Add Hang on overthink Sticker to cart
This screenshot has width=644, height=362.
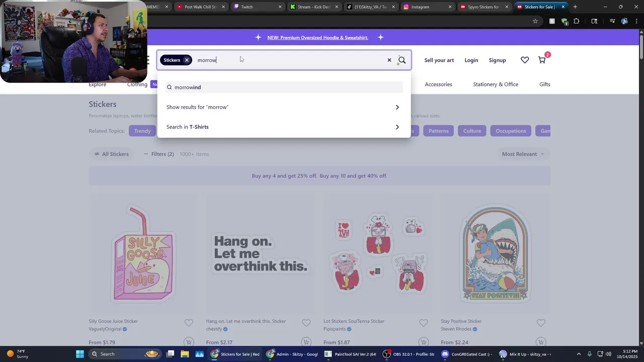(306, 342)
